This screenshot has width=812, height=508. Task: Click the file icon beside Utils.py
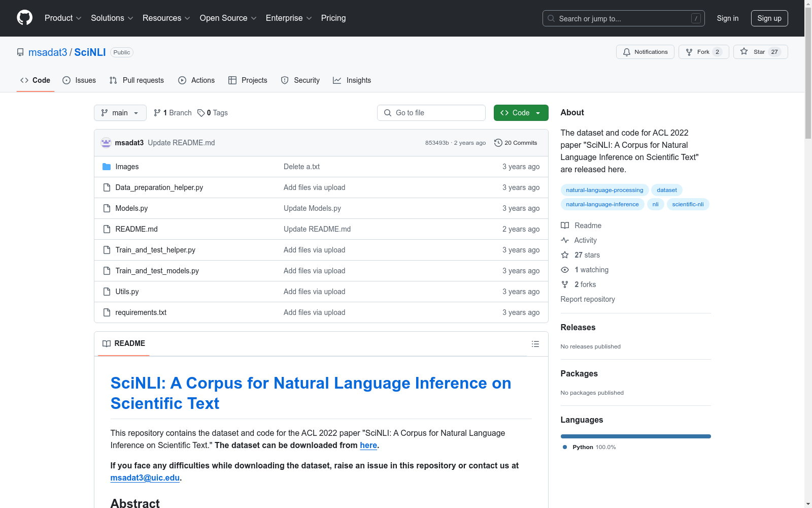tap(107, 292)
